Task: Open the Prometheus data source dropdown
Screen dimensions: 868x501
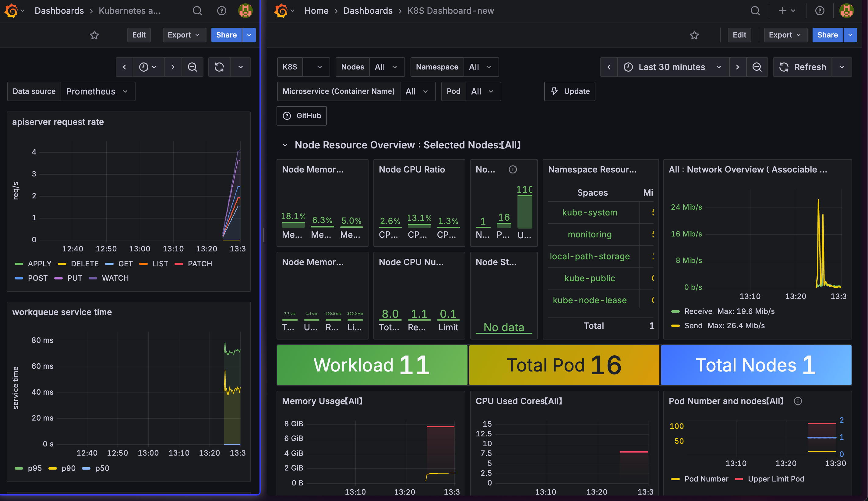Action: (97, 91)
